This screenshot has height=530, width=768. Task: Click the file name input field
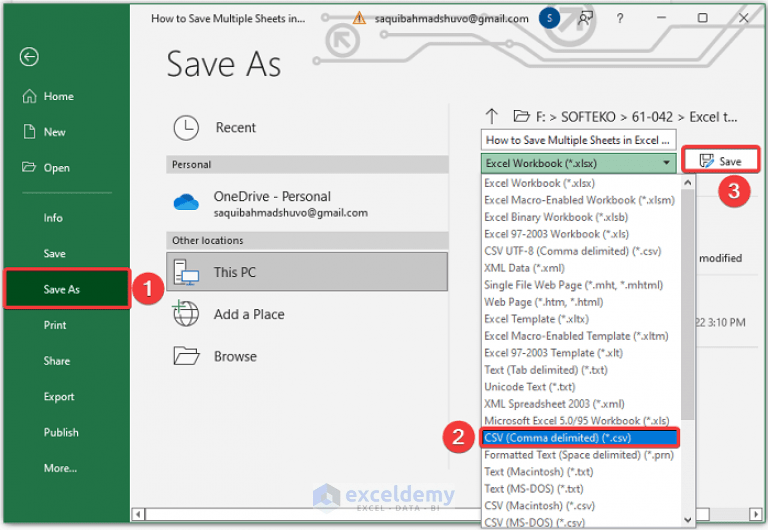(x=578, y=140)
